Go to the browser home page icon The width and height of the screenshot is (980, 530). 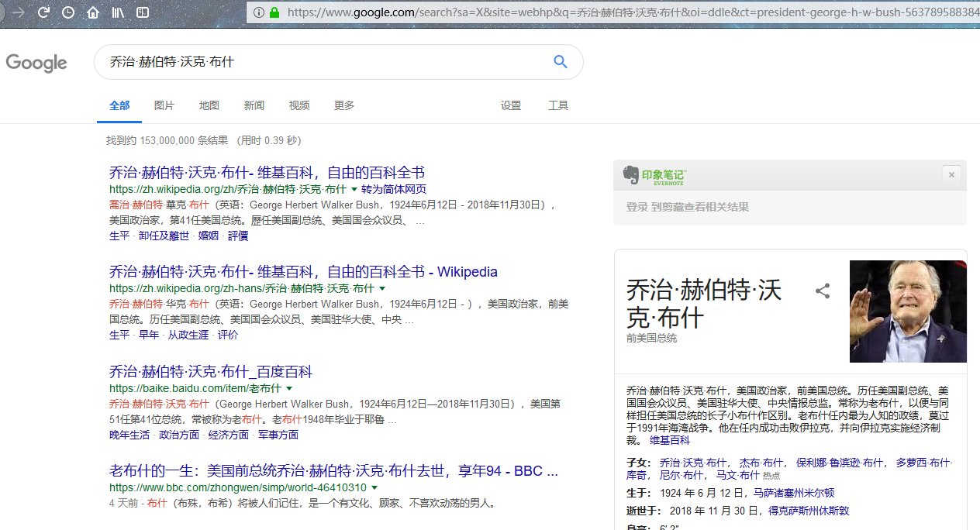93,12
